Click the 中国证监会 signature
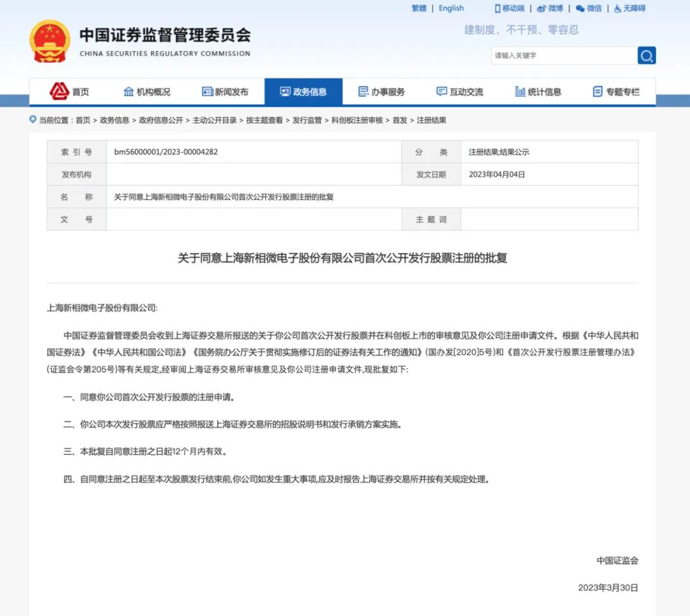The height and width of the screenshot is (616, 690). coord(617,560)
